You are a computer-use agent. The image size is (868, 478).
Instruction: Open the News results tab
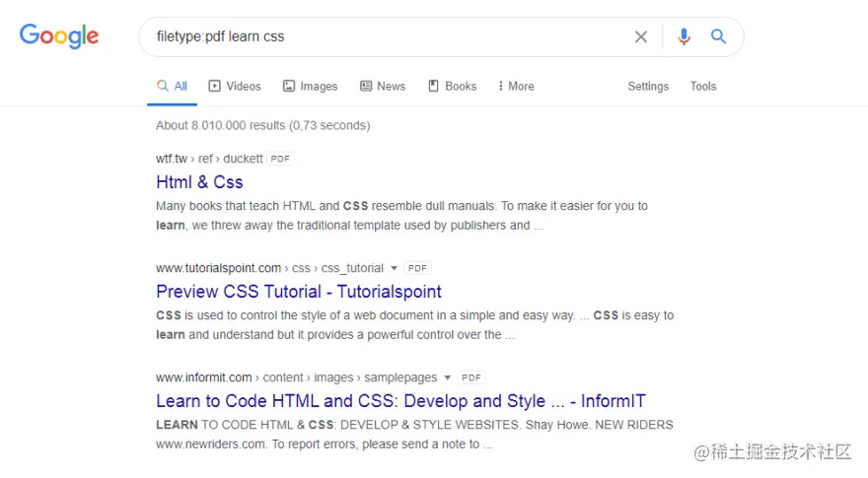pyautogui.click(x=383, y=87)
